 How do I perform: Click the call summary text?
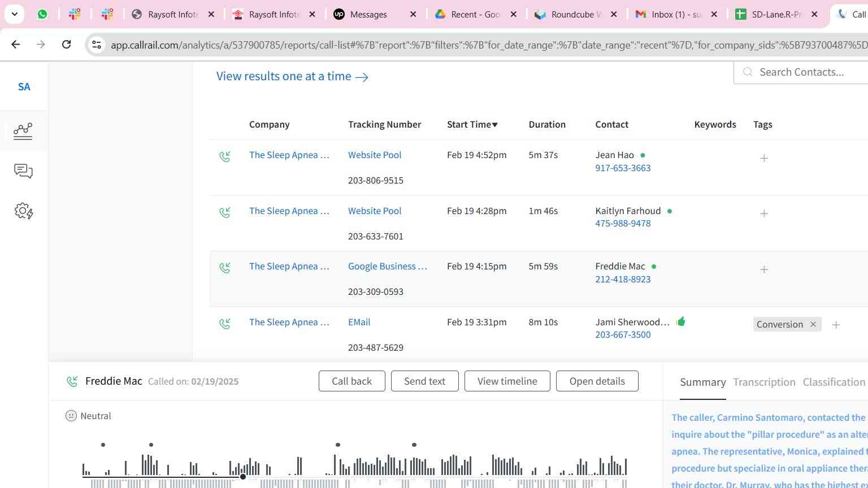click(x=769, y=450)
